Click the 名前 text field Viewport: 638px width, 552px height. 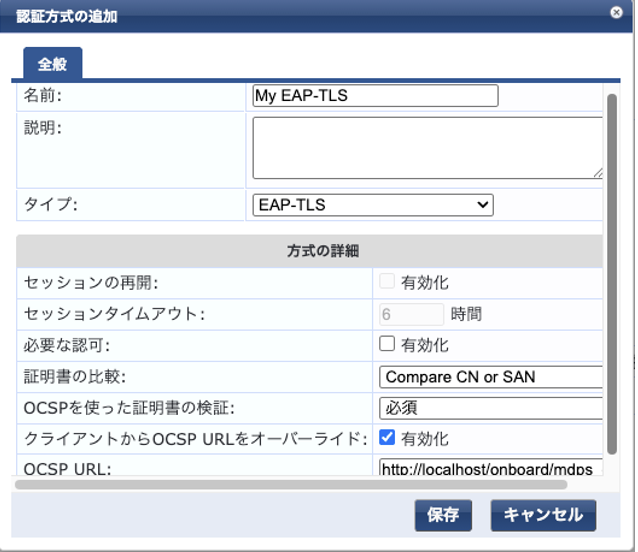coord(375,96)
